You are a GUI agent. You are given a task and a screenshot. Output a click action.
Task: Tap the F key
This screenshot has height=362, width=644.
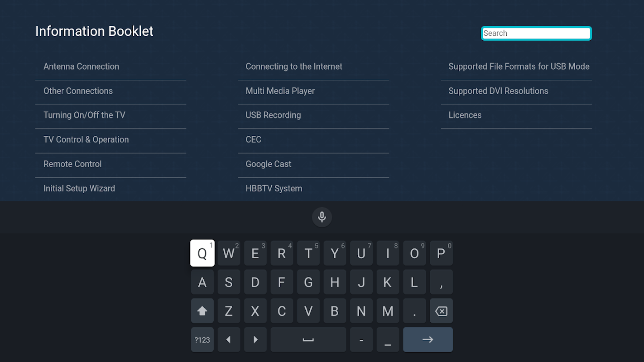tap(282, 282)
